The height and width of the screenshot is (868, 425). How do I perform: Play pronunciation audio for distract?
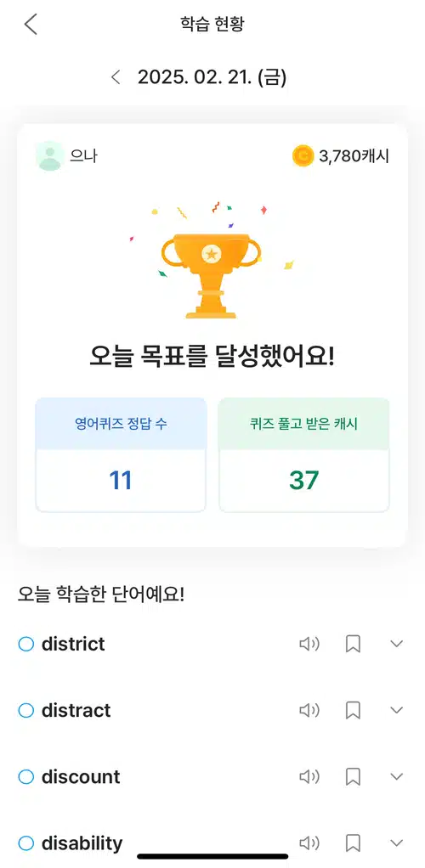309,710
